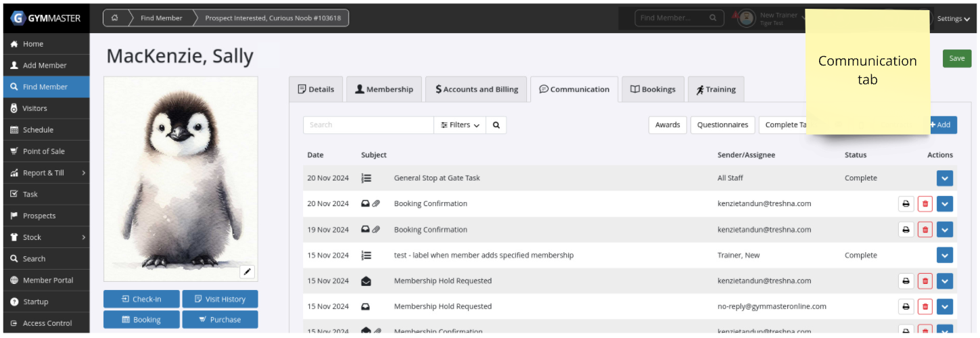Click the Check-in button

click(x=141, y=299)
